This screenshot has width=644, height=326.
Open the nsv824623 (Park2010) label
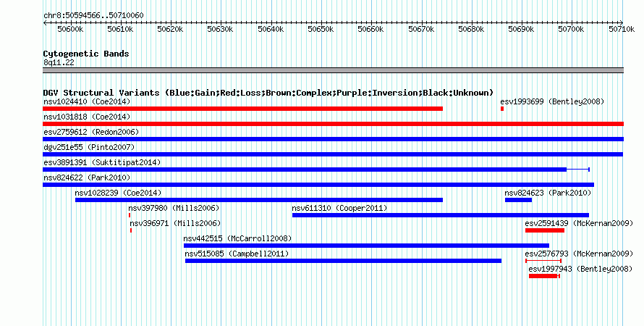pos(548,193)
